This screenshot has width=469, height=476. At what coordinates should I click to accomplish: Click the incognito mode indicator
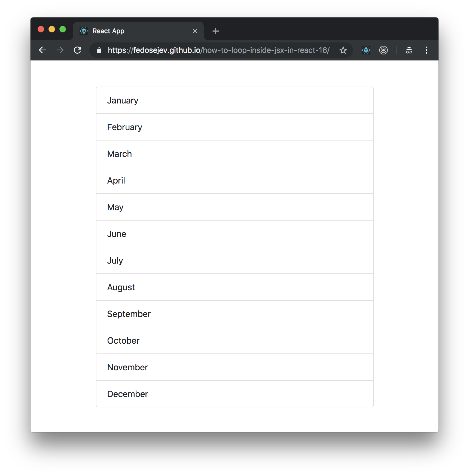[x=409, y=50]
